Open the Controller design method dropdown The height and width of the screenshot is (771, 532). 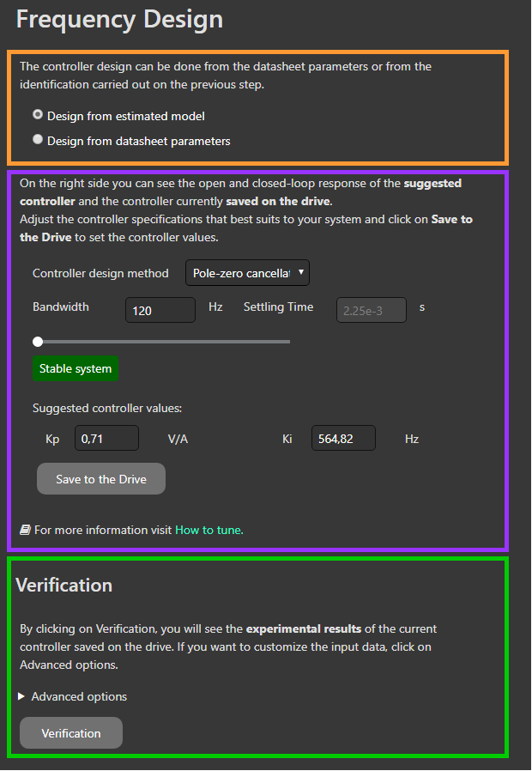coord(247,273)
